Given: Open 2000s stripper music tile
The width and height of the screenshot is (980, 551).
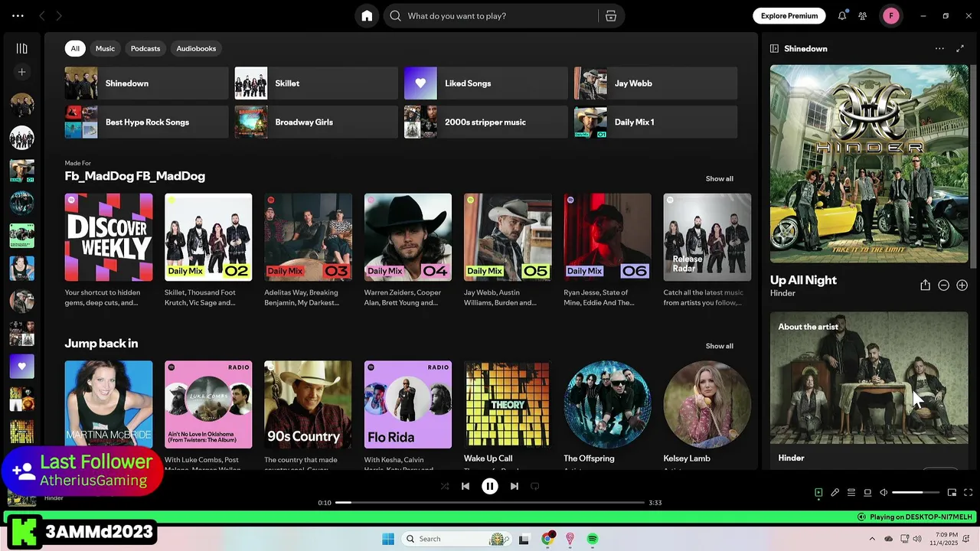Looking at the screenshot, I should [486, 122].
